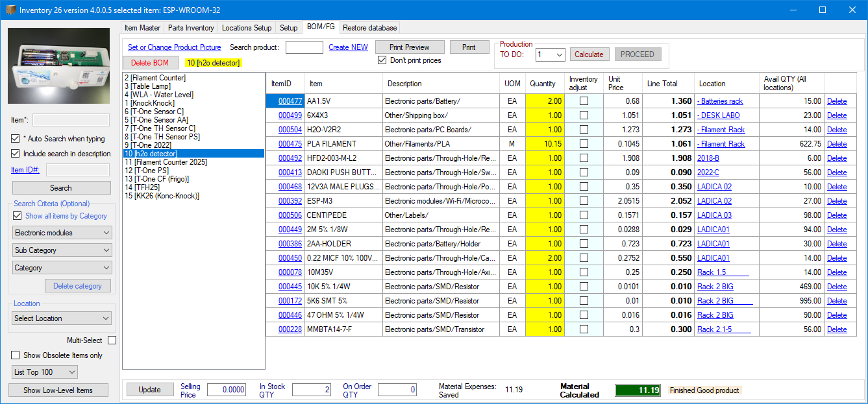Select T-One 2022 in product list
The height and width of the screenshot is (404, 868).
coord(147,145)
